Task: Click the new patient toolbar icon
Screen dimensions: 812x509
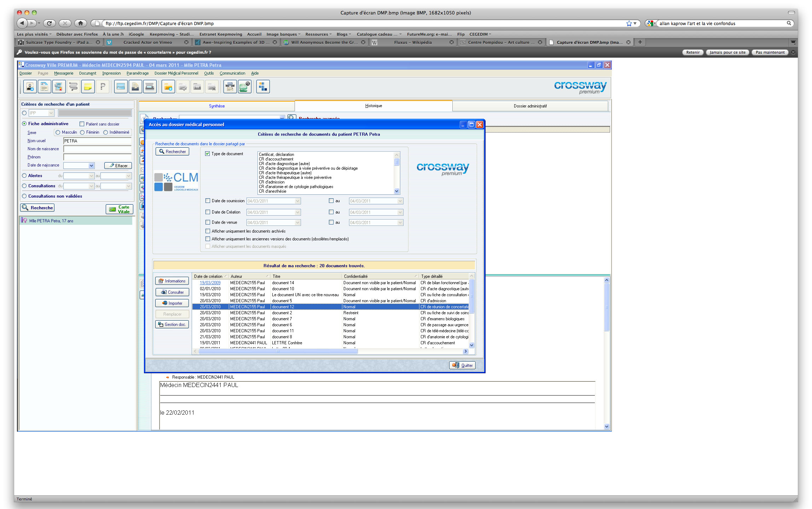Action: point(30,87)
